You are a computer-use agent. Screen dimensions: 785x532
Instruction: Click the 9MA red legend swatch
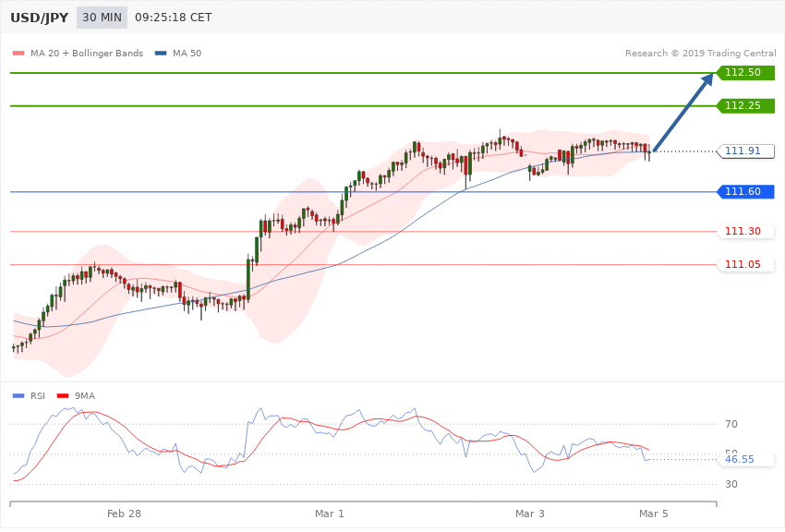(x=63, y=396)
